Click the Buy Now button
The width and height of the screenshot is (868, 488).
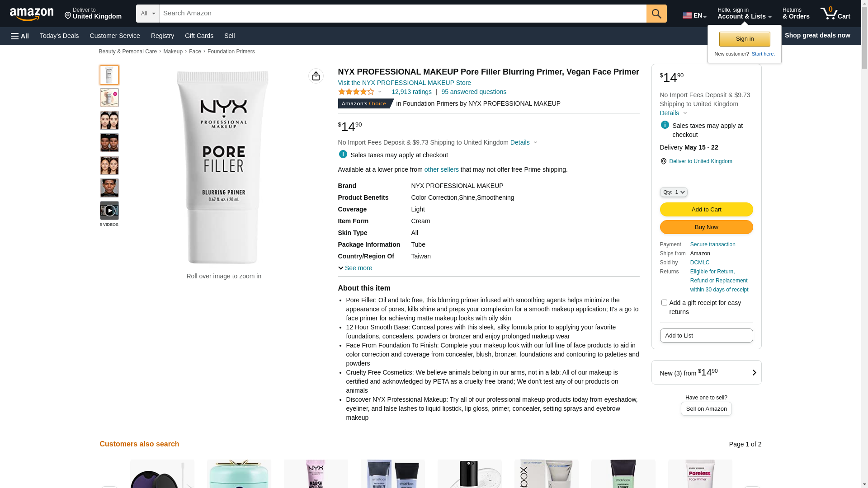(x=706, y=227)
